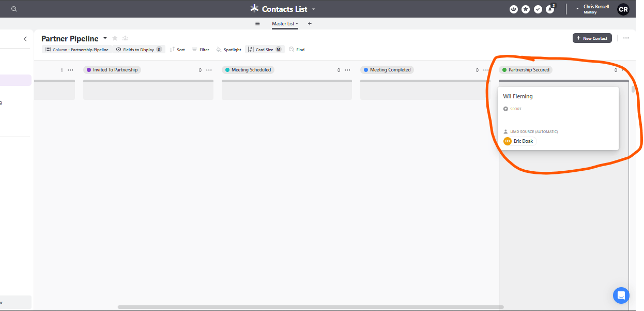Image resolution: width=644 pixels, height=311 pixels.
Task: Open Meeting Scheduled column options menu
Action: (347, 70)
